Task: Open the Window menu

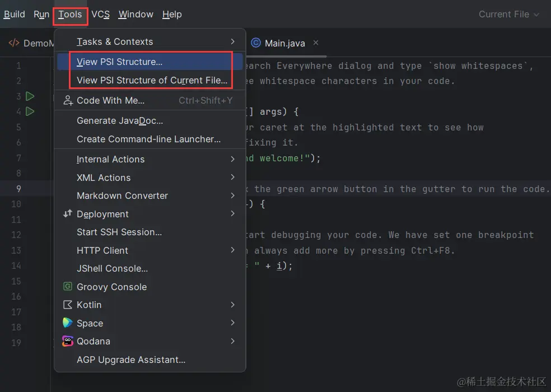Action: [136, 15]
